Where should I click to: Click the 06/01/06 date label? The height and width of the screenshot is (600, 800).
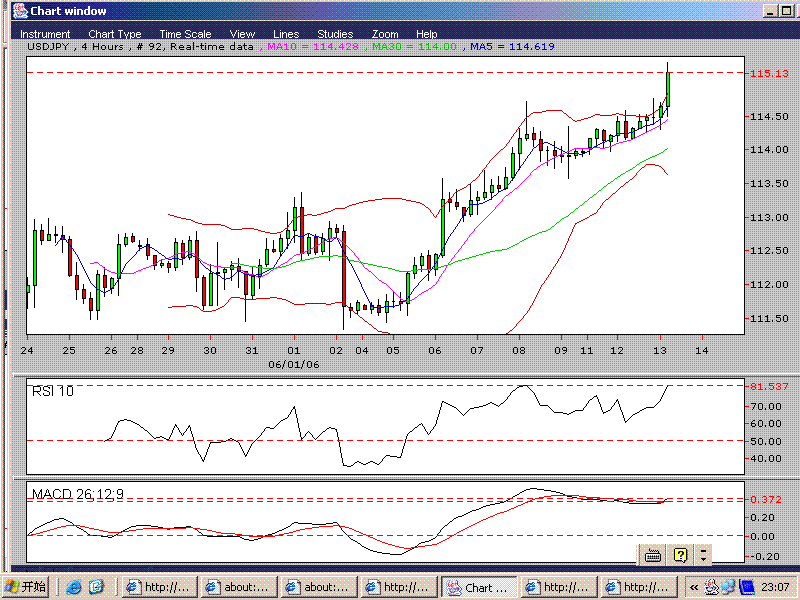tap(294, 364)
